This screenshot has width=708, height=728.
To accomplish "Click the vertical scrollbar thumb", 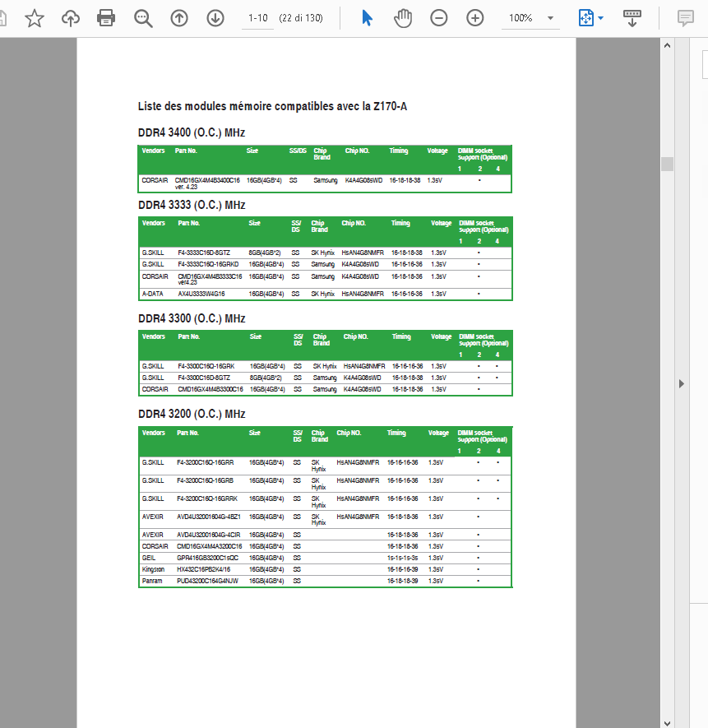I will point(667,164).
